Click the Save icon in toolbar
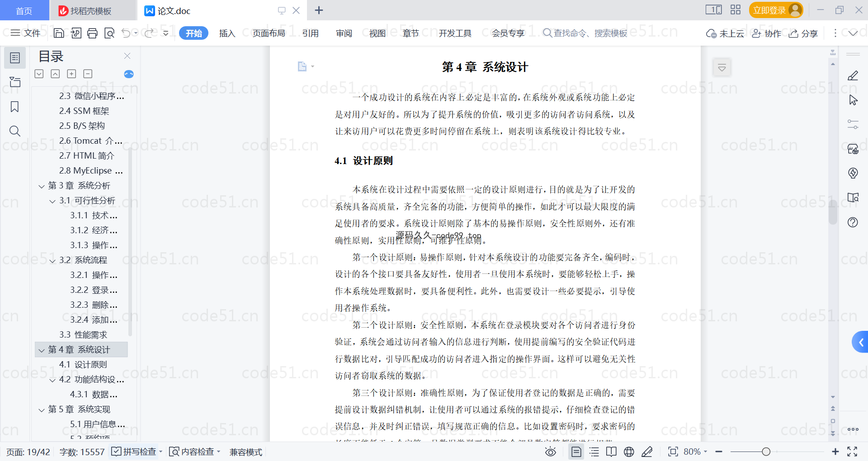This screenshot has width=868, height=461. pos(59,33)
